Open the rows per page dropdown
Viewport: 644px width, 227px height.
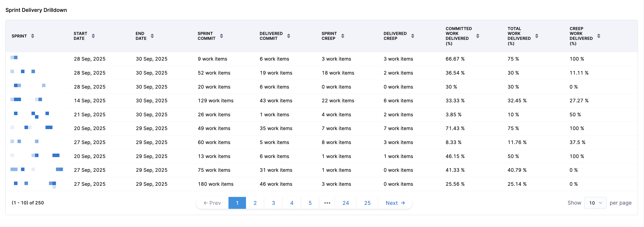pos(595,203)
